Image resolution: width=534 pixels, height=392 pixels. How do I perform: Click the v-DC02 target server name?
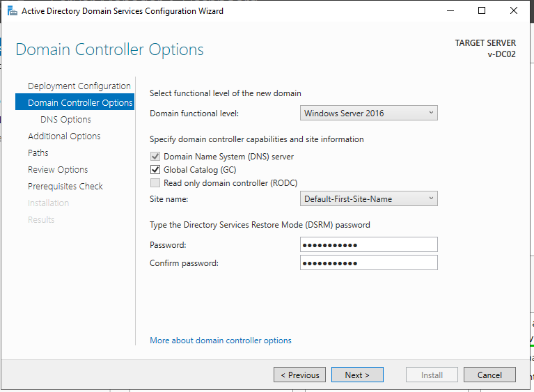[501, 54]
